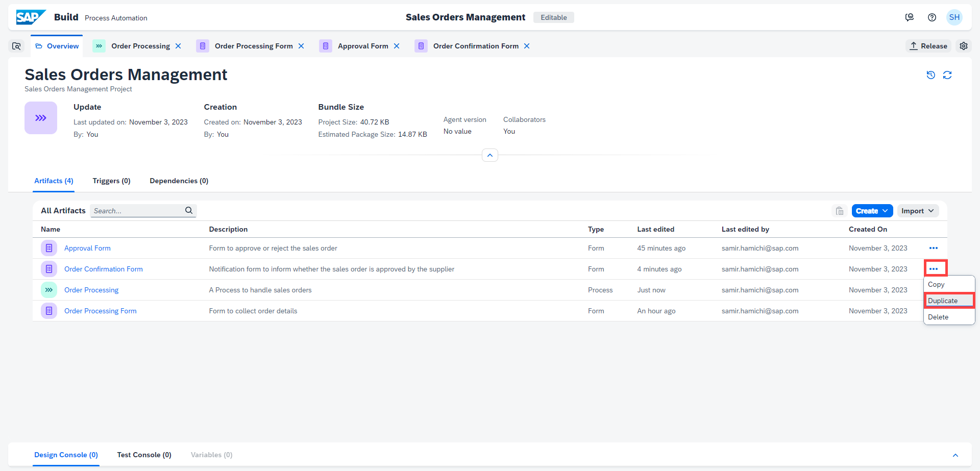Click 'Form to approve or reject the sales order'
980x471 pixels.
273,248
